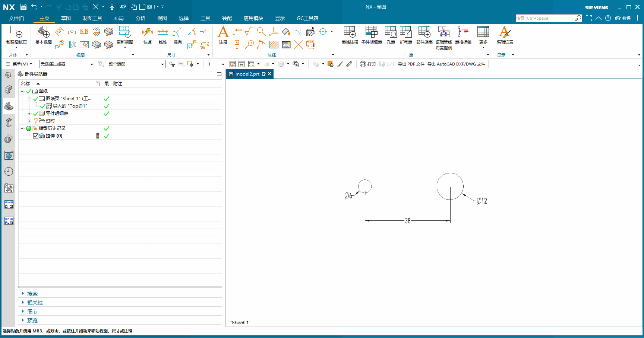The image size is (644, 338).
Task: Click the Table Label (表格标签) icon
Action: [463, 32]
